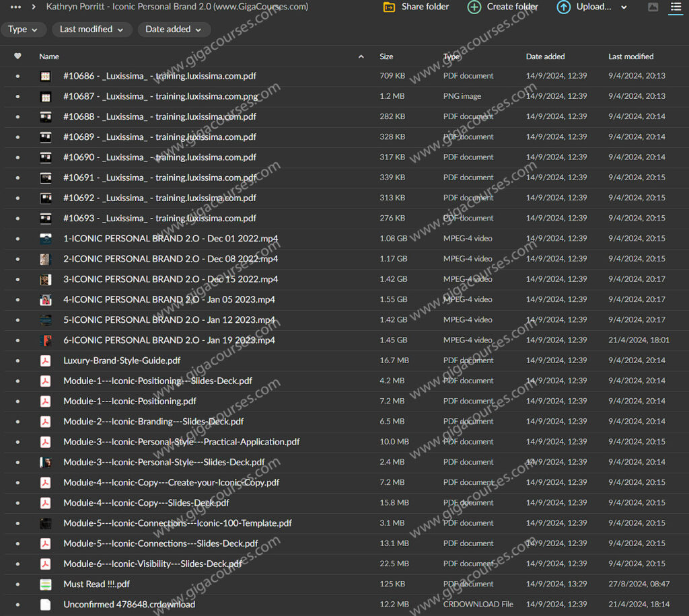Viewport: 689px width, 616px height.
Task: Open video thumbnail of 4-ICONIC PERSONAL BRAND Jan 05
Action: pyautogui.click(x=45, y=300)
